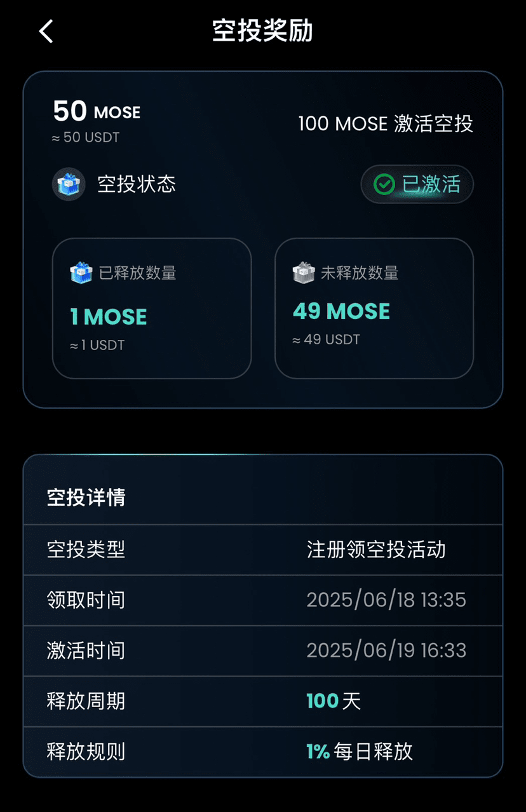
Task: Select the 激活时间 row
Action: coord(263,651)
